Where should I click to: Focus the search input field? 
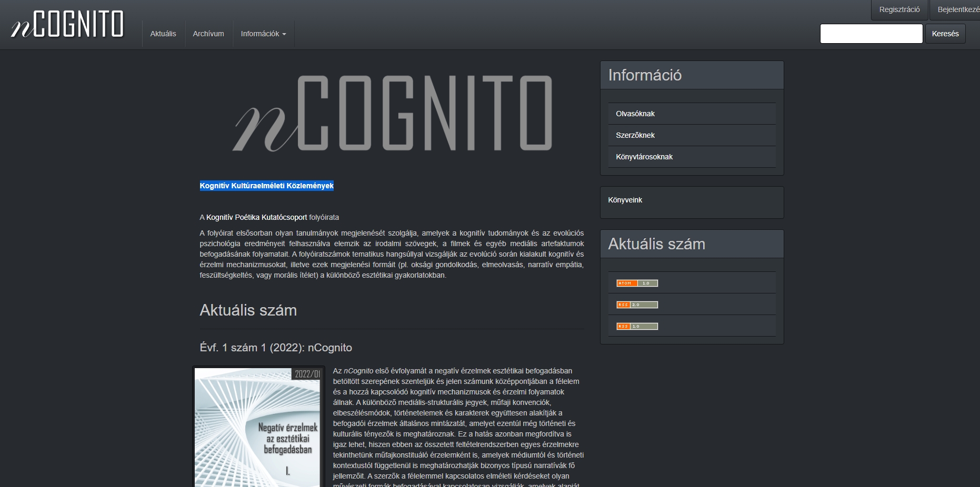(871, 34)
